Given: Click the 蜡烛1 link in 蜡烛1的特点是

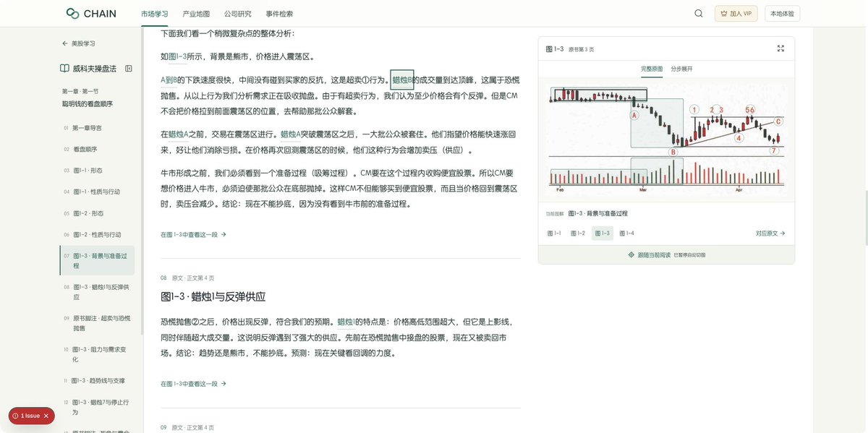Looking at the screenshot, I should pyautogui.click(x=346, y=322).
